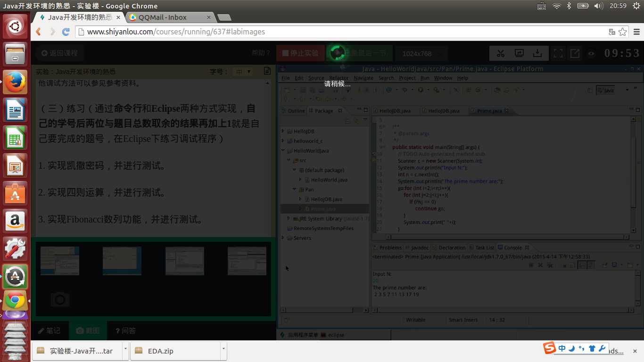Click the scissors clipboard icon in the lab toolbar
Screen dimensions: 644x362
pyautogui.click(x=501, y=53)
